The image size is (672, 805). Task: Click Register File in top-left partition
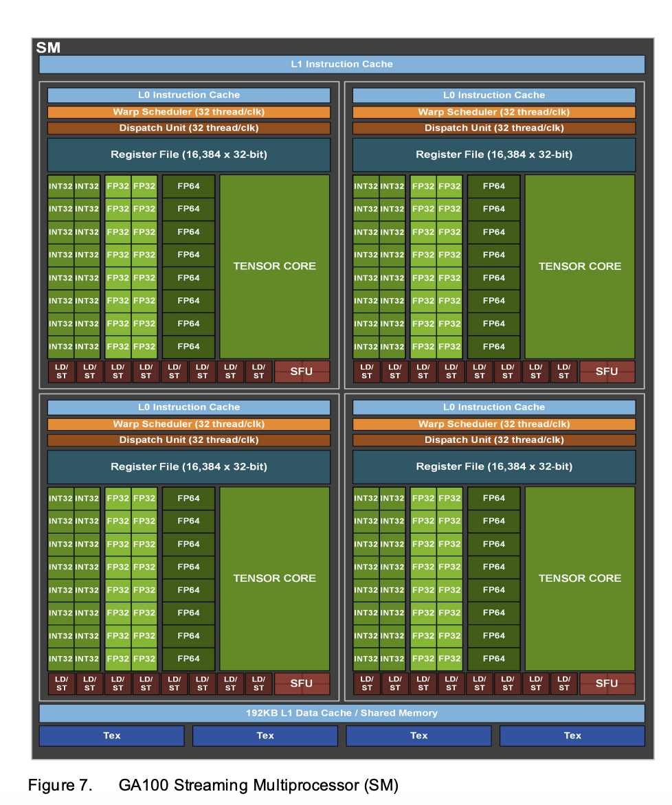pyautogui.click(x=188, y=155)
